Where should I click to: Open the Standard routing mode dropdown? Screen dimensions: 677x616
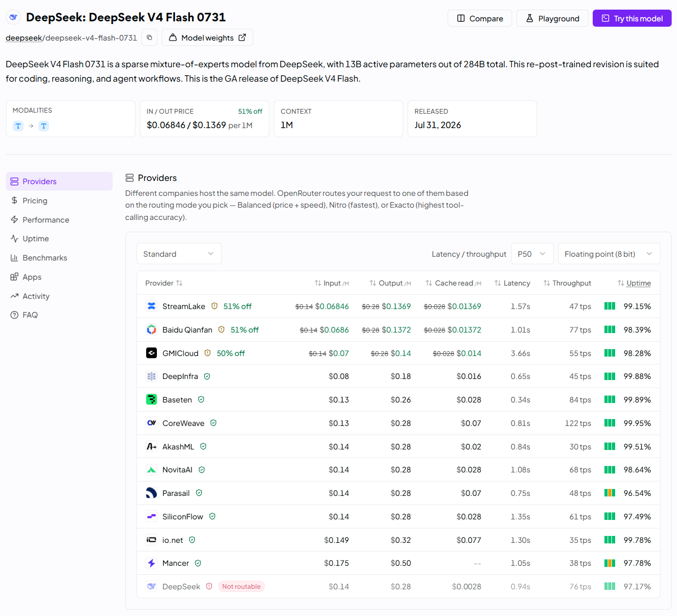point(179,254)
